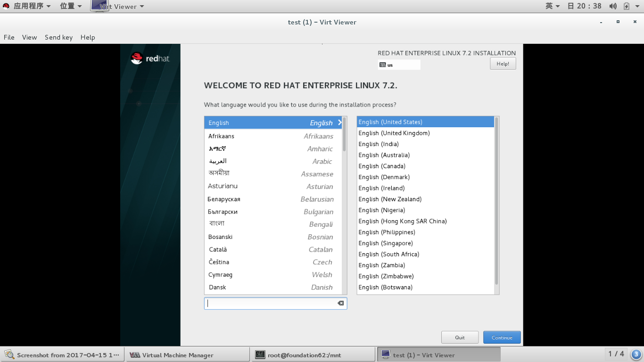Viewport: 644px width, 362px height.
Task: Select English (Singapore) locale
Action: [x=426, y=243]
